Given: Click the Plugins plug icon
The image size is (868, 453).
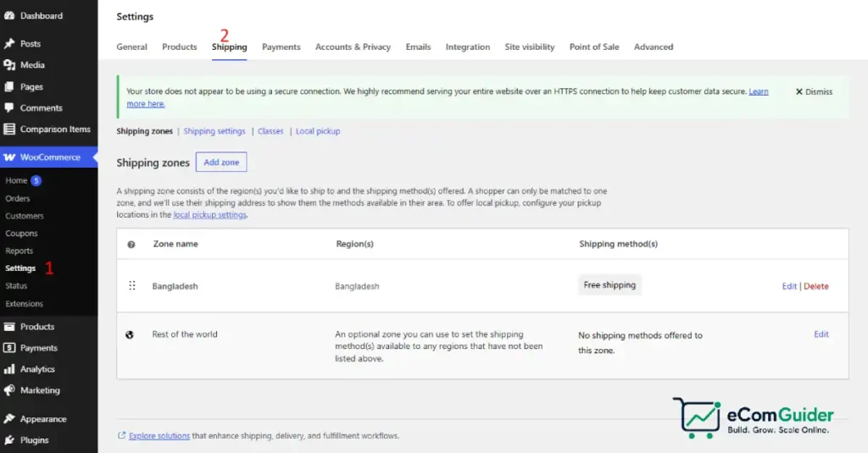Looking at the screenshot, I should pyautogui.click(x=9, y=439).
